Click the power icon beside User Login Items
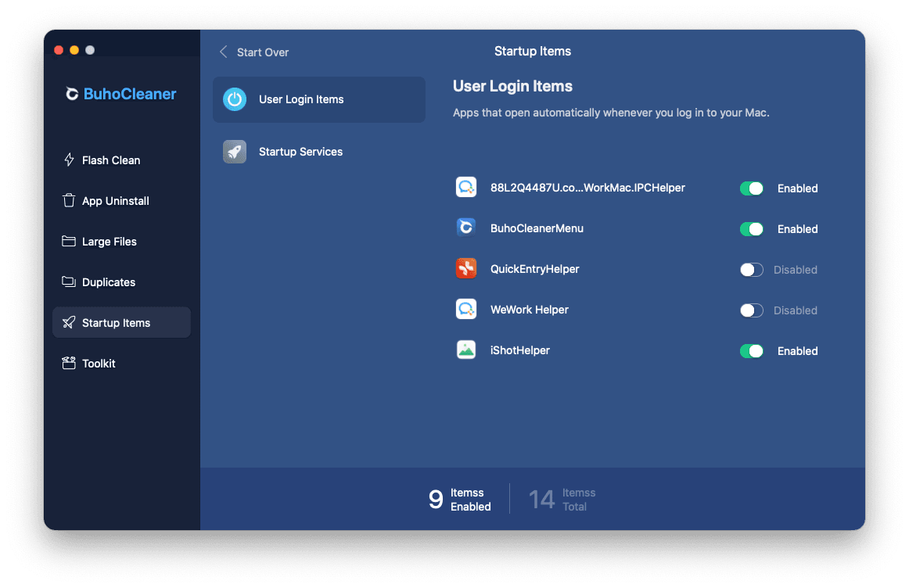Screen dimensions: 909x588 (x=235, y=99)
